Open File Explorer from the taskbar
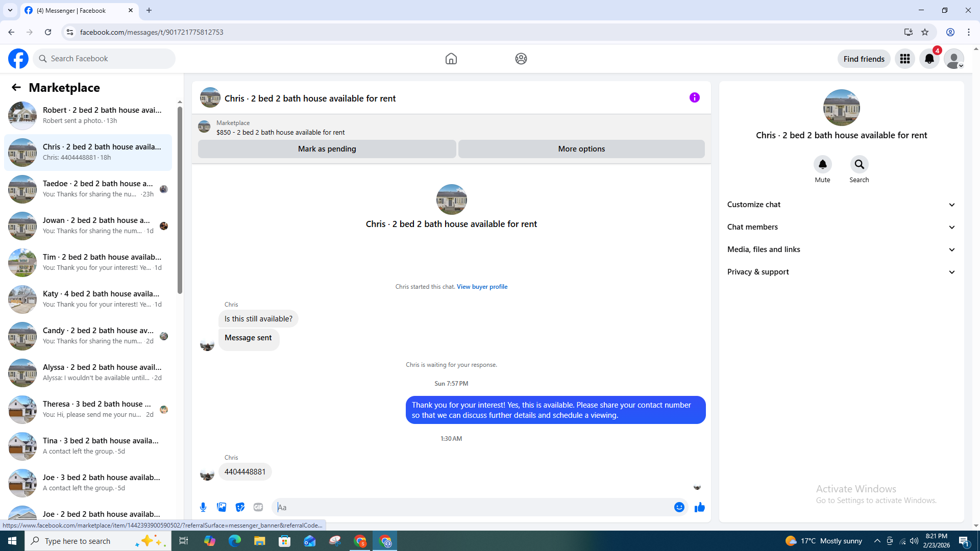980x551 pixels. click(x=259, y=541)
